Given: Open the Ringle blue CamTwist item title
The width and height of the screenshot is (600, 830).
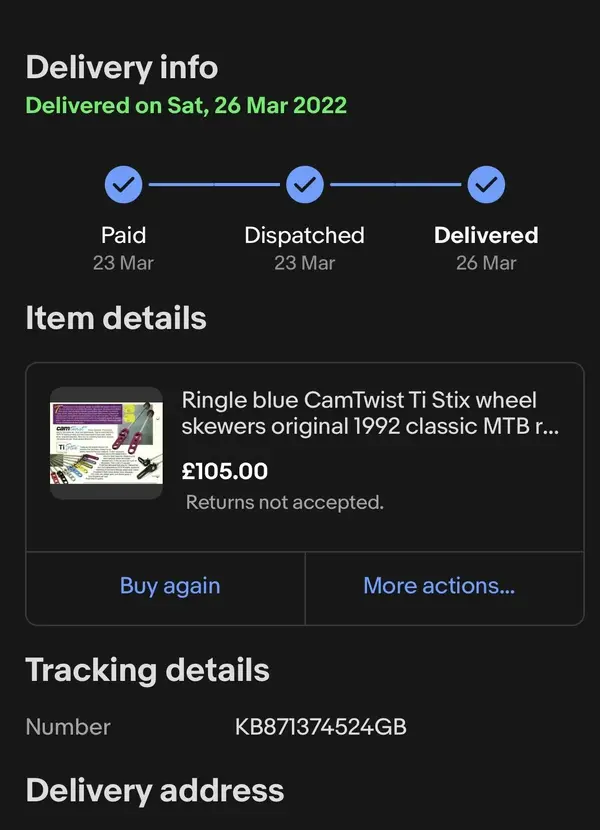Looking at the screenshot, I should tap(370, 413).
